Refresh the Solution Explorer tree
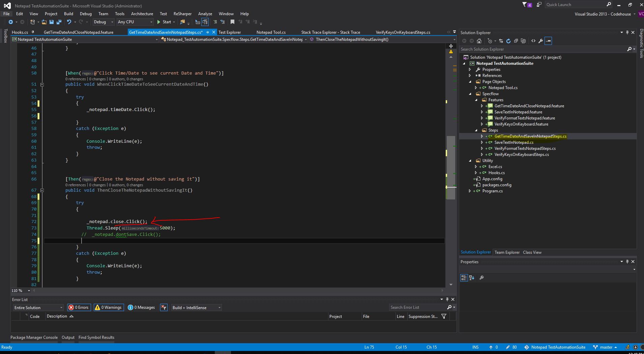This screenshot has width=644, height=354. 508,41
